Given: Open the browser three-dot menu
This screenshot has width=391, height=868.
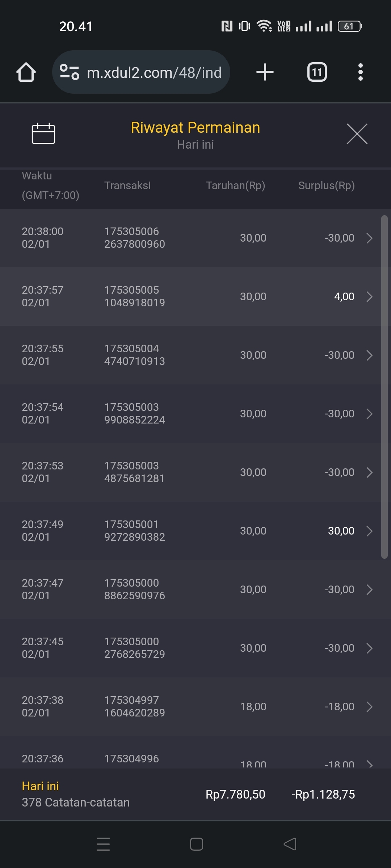Looking at the screenshot, I should [360, 72].
